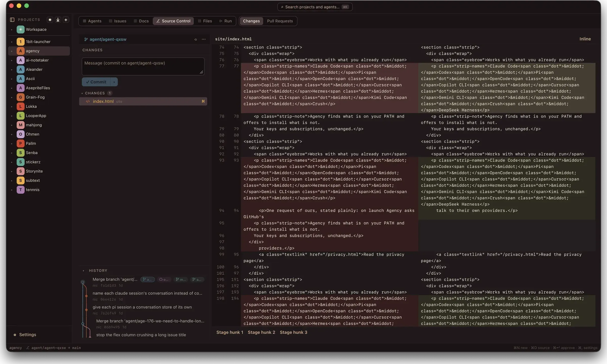Viewport: 607px width, 364px height.
Task: Open the Files tab
Action: (205, 21)
